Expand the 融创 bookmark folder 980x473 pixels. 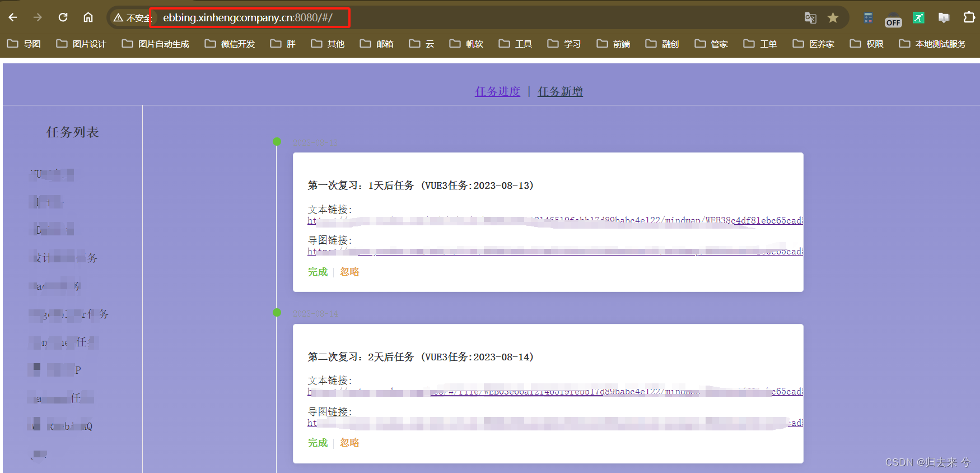(662, 44)
